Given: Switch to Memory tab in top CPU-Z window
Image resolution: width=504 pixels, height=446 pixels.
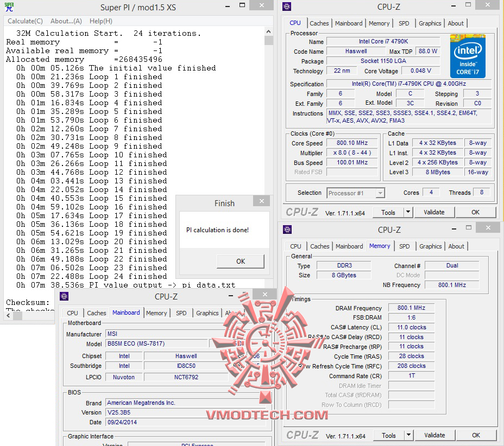Looking at the screenshot, I should [379, 23].
